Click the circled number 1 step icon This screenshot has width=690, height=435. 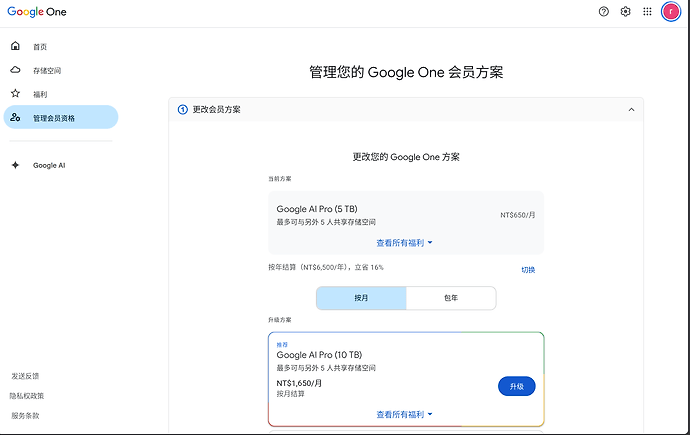[x=182, y=110]
